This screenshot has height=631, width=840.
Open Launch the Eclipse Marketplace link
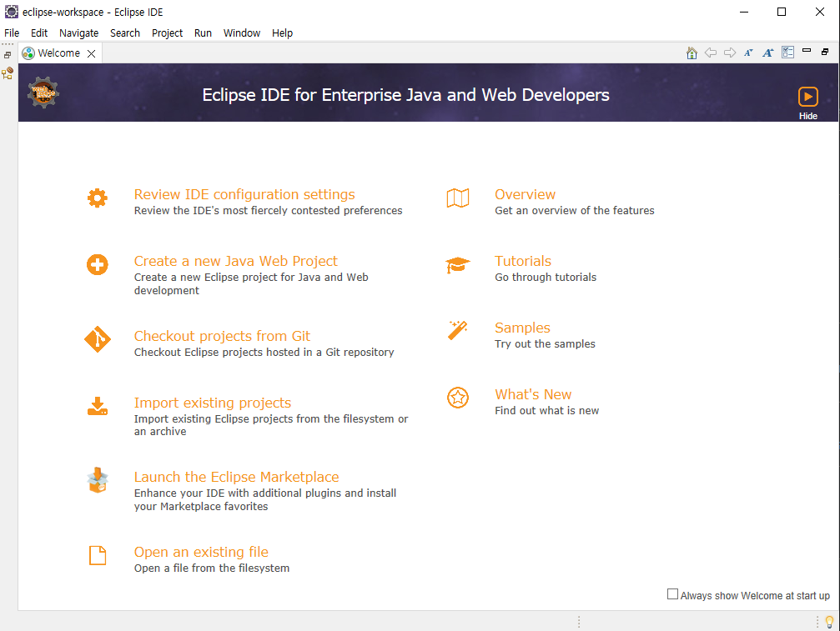point(236,477)
